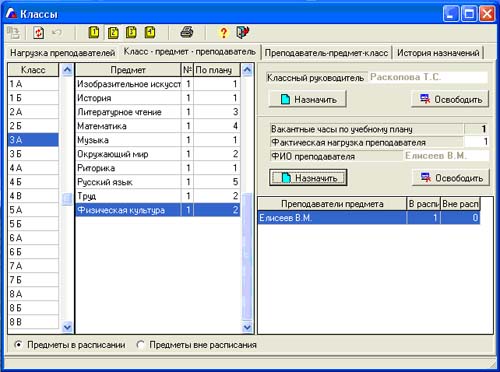Click the grayed copy/transfer toolbar icon
This screenshot has height=372, width=500.
tap(13, 33)
